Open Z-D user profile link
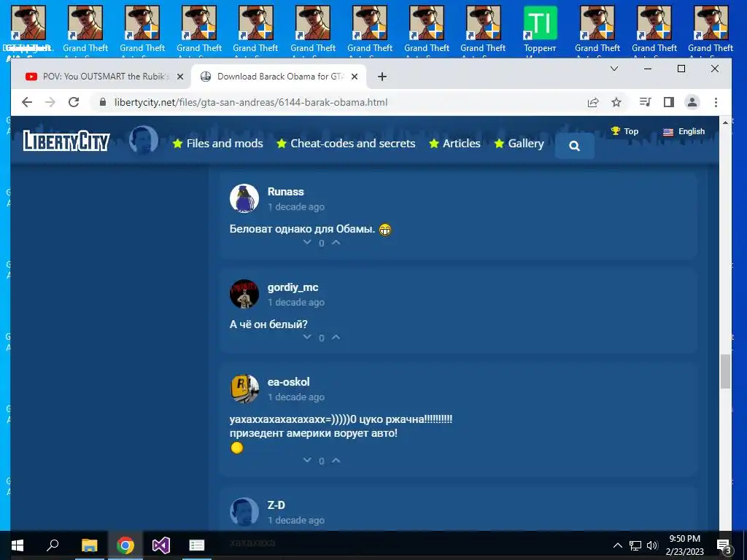 pyautogui.click(x=276, y=505)
